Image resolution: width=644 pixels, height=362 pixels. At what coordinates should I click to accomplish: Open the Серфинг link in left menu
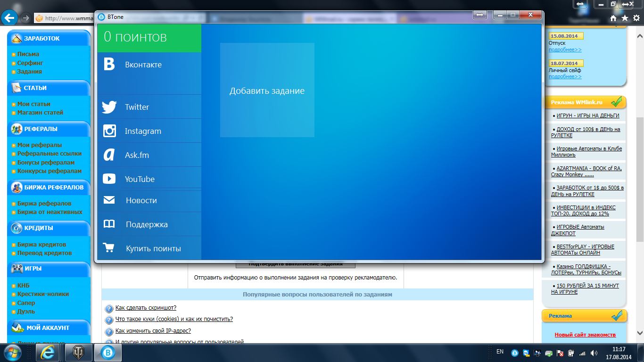(x=30, y=63)
